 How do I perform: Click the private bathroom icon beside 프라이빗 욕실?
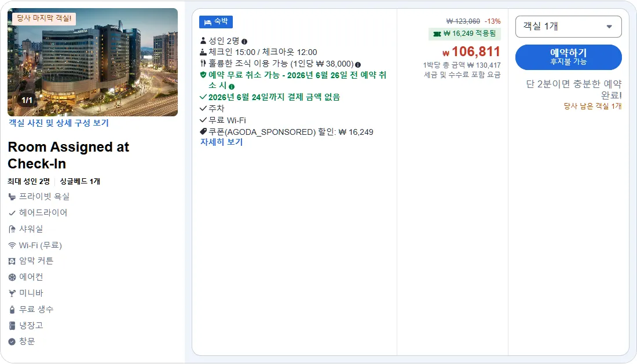[12, 197]
